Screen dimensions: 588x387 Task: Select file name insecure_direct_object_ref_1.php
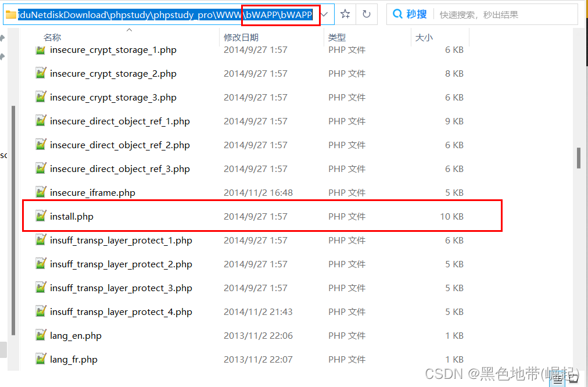(120, 121)
